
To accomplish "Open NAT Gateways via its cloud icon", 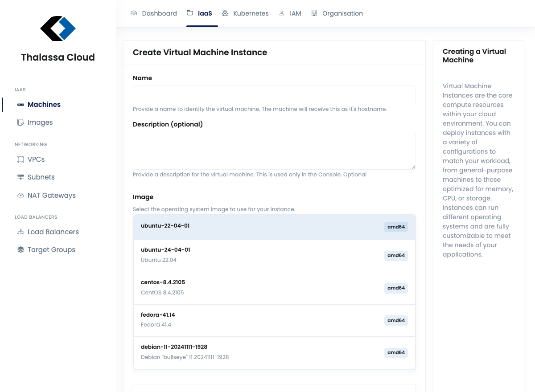I will (x=21, y=195).
